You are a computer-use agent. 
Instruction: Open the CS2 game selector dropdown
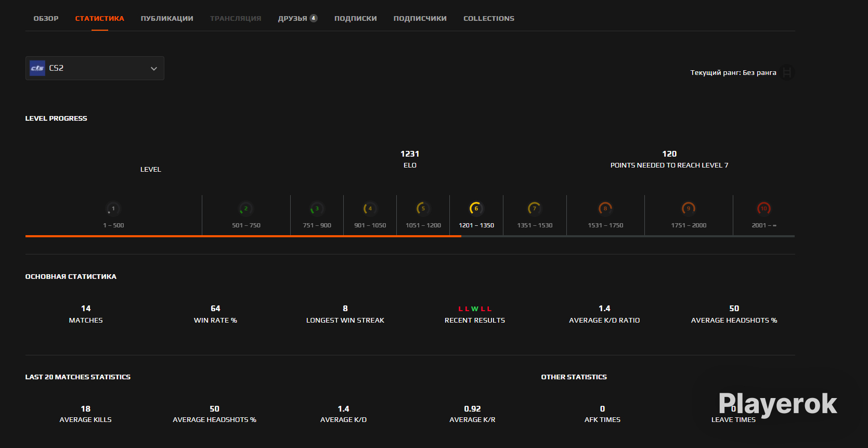click(x=95, y=68)
